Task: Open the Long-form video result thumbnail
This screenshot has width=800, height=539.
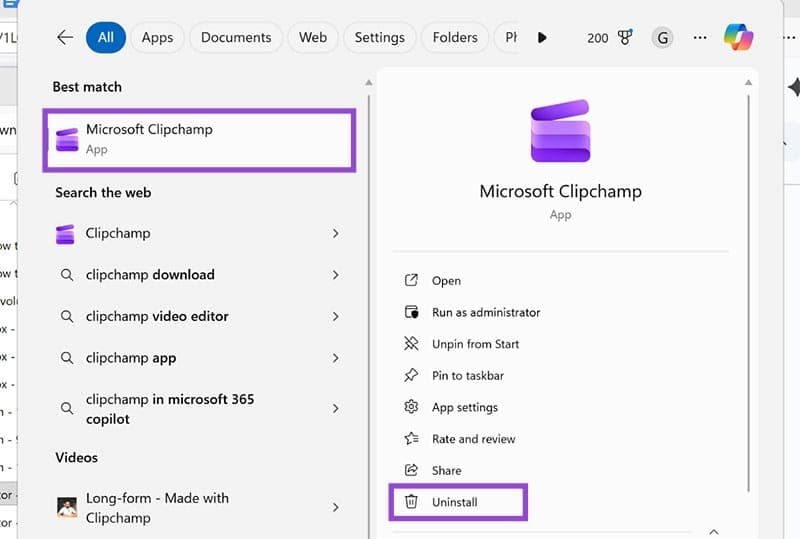Action: 67,508
